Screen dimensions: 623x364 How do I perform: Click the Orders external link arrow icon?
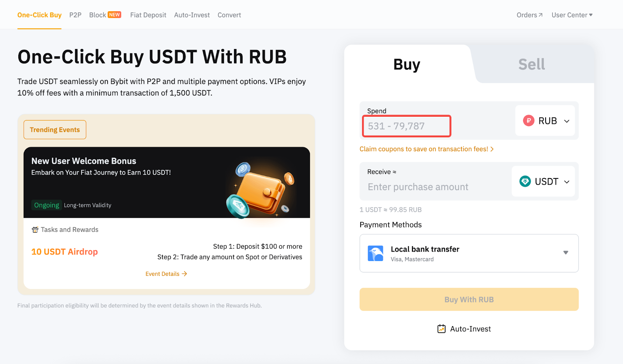point(540,15)
